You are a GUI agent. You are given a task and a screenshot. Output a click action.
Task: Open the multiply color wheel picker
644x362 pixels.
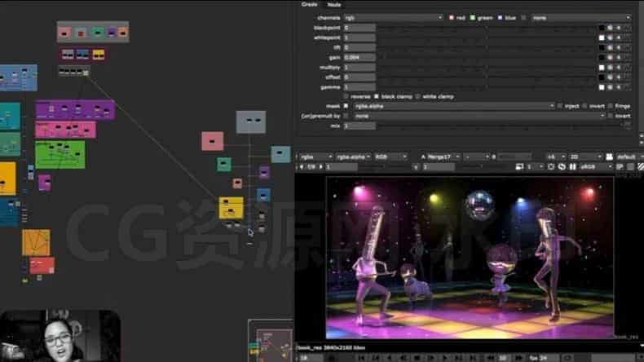click(x=610, y=68)
